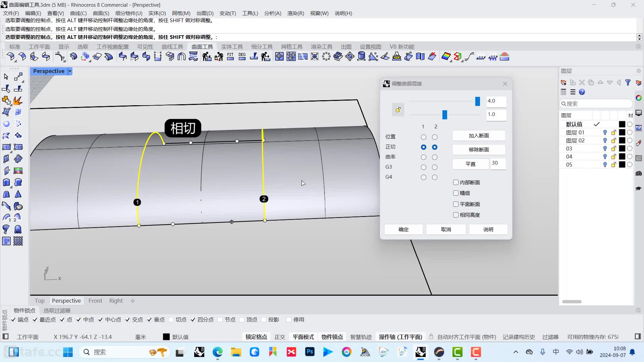
Task: Switch to the Front viewport tab
Action: [x=95, y=301]
